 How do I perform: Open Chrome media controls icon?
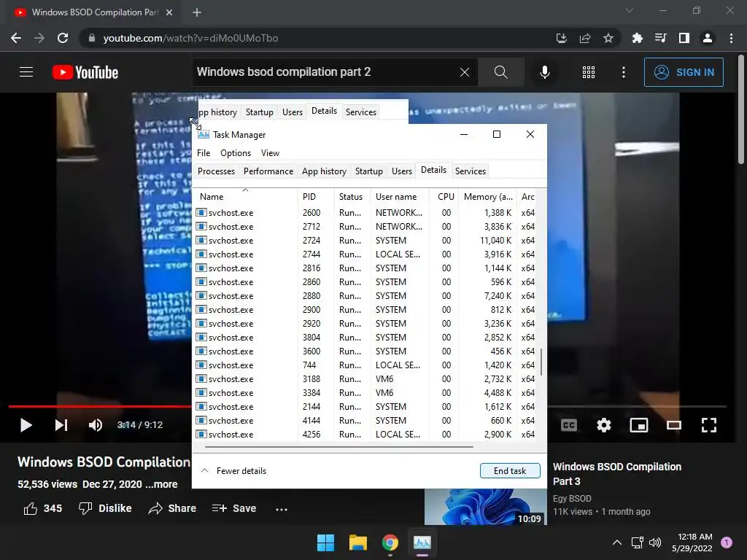[660, 38]
